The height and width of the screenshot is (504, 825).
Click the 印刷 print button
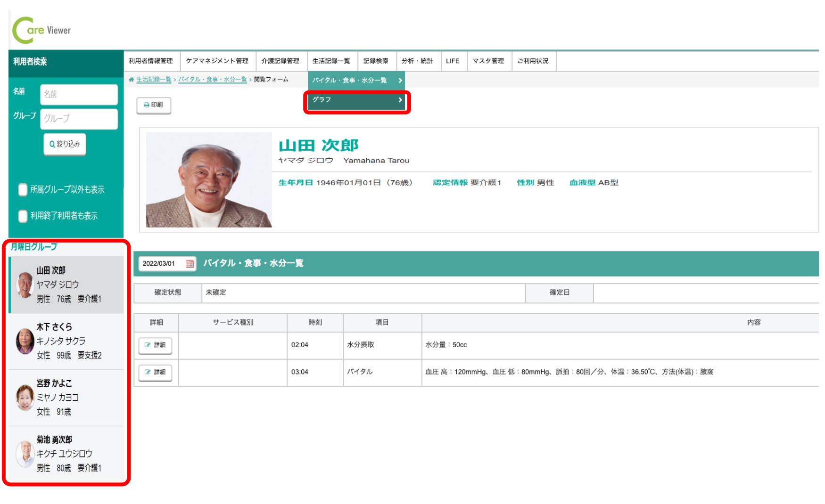tap(154, 105)
